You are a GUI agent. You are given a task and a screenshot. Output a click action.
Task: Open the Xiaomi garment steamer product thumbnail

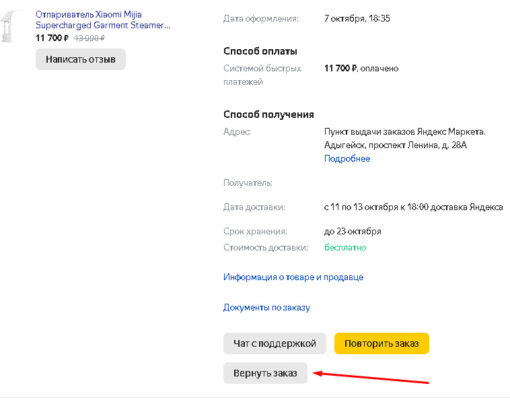tap(8, 27)
